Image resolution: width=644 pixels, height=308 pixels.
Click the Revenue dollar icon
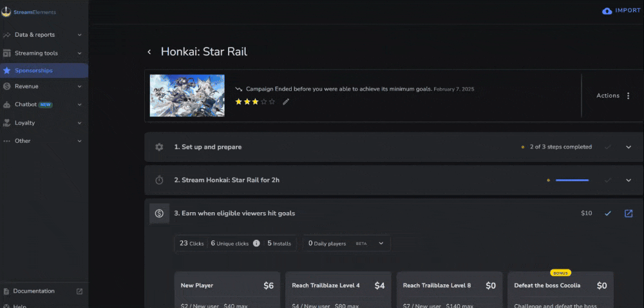tap(6, 87)
